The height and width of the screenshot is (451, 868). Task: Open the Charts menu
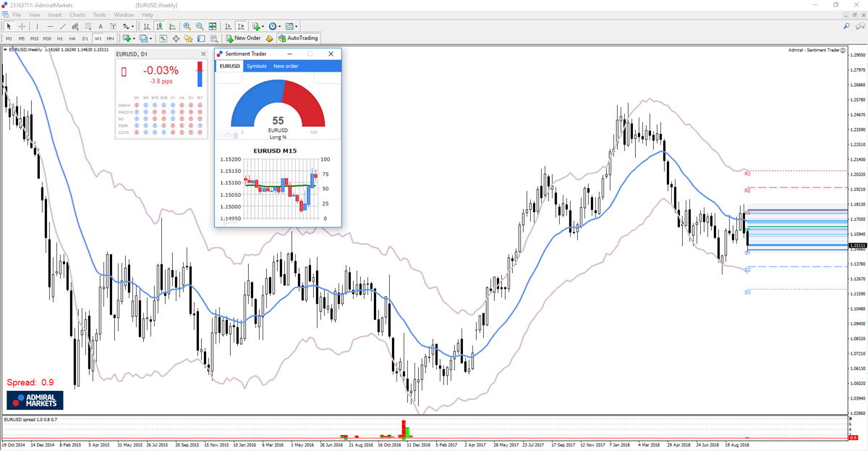click(x=77, y=14)
